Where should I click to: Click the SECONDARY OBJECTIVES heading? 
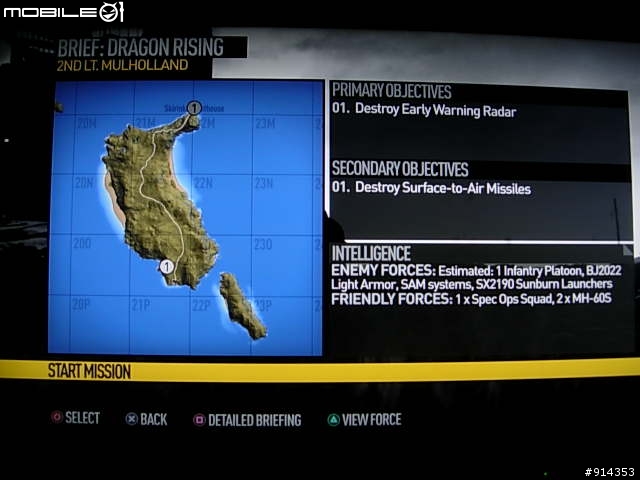click(400, 169)
